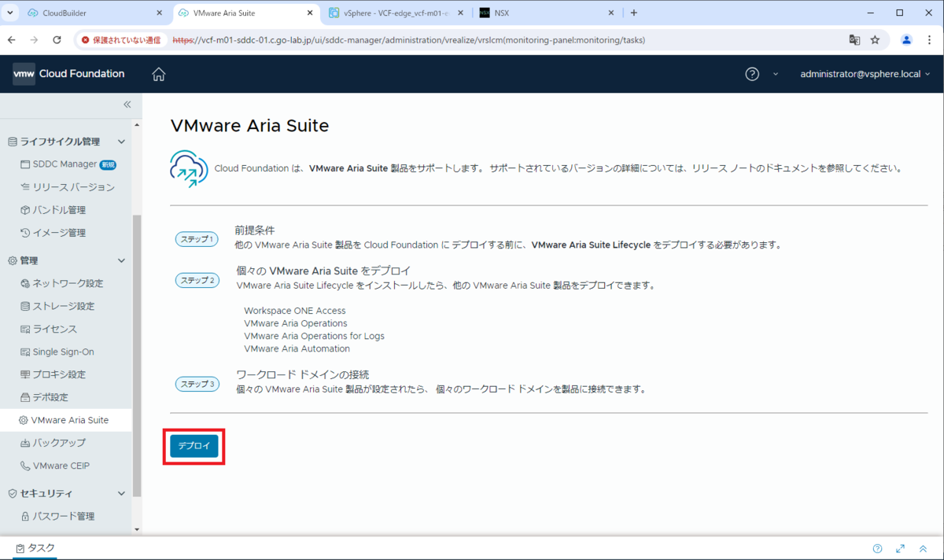
Task: Click the help question mark icon in header
Action: tap(752, 74)
